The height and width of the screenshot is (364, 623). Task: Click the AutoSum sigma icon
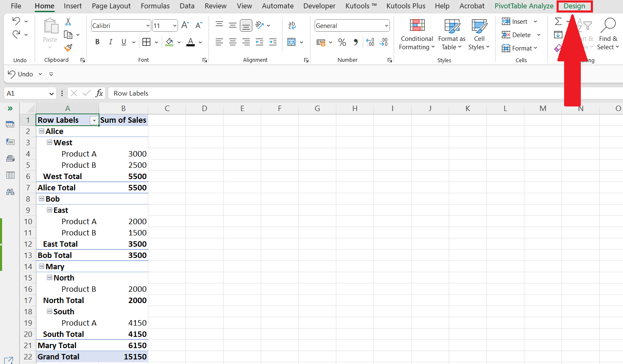pyautogui.click(x=558, y=21)
